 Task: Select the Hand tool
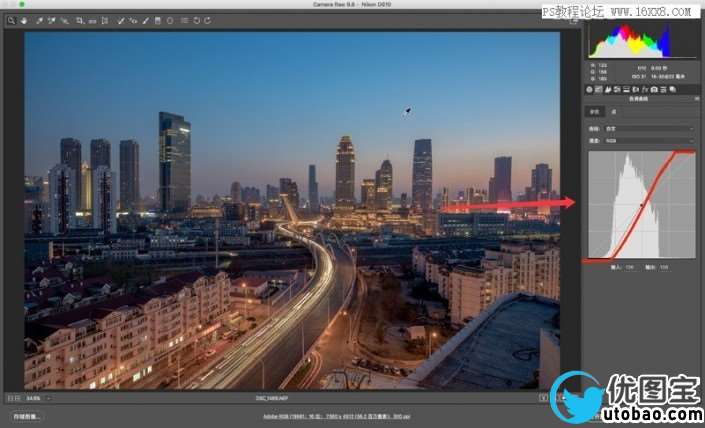24,20
